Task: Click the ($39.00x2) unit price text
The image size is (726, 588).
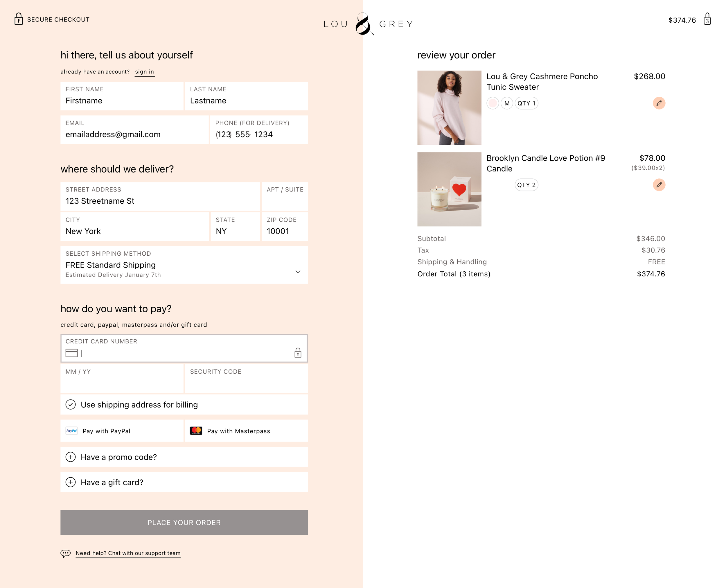Action: point(648,168)
